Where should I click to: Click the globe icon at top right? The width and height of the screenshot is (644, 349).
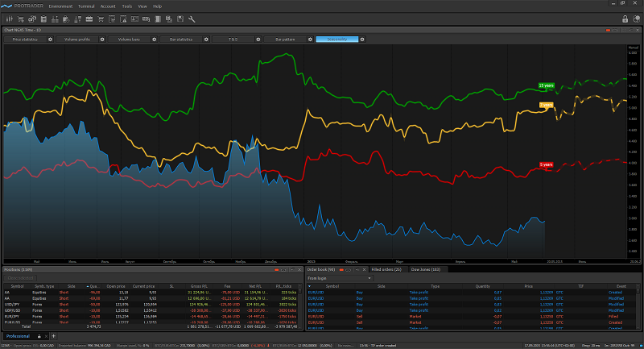(x=636, y=18)
